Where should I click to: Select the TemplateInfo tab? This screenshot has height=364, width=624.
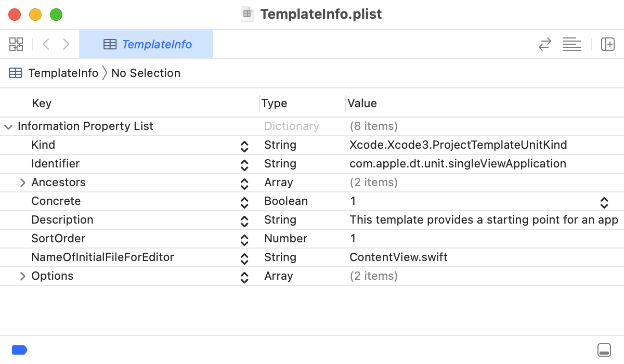tap(146, 44)
